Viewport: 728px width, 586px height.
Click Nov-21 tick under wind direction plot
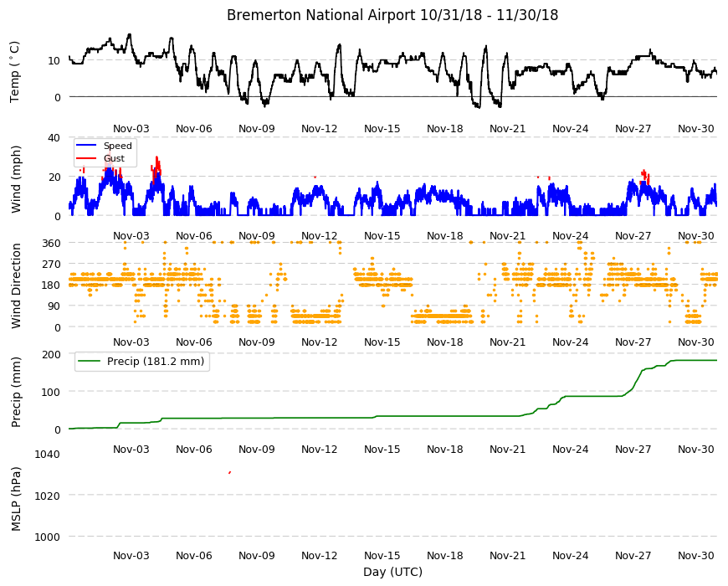click(x=507, y=342)
